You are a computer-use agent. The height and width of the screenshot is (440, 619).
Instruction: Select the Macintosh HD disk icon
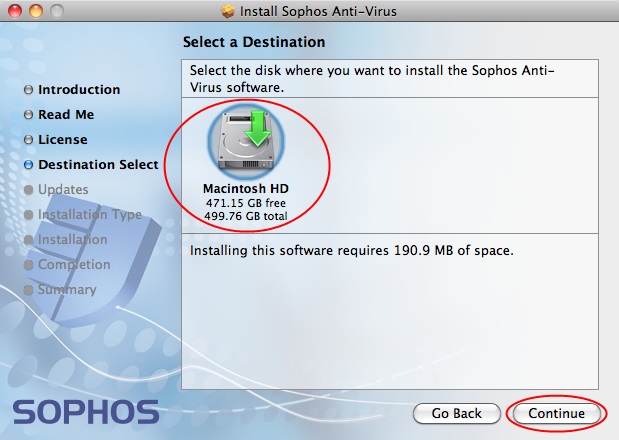coord(246,141)
